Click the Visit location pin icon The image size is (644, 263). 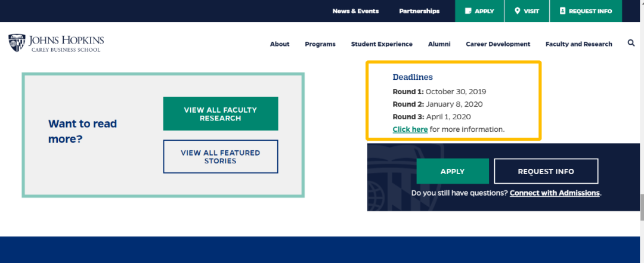point(518,11)
